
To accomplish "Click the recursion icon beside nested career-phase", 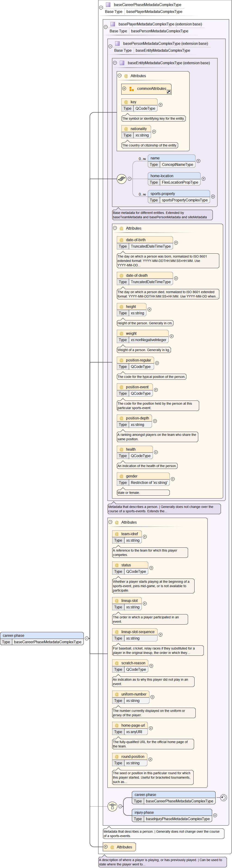I will (223, 798).
